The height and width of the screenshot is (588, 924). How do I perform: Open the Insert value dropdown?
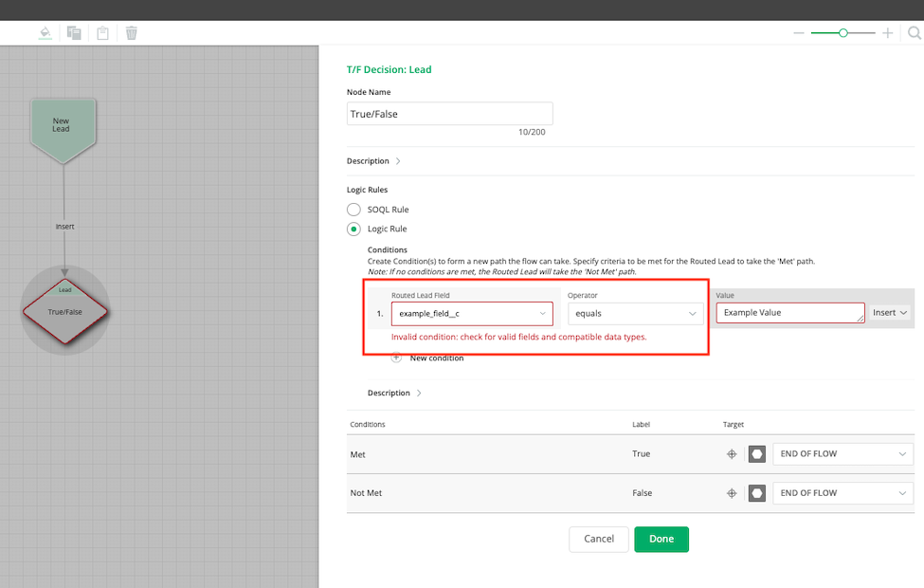(889, 313)
